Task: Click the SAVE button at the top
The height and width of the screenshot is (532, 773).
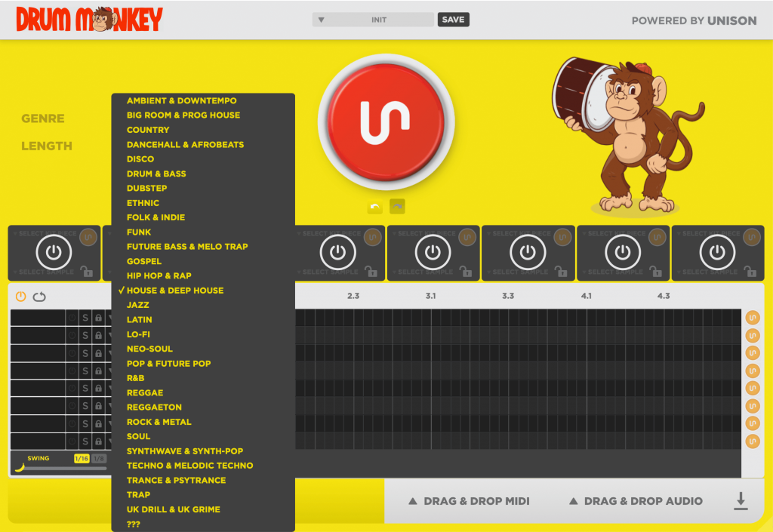Action: [453, 19]
